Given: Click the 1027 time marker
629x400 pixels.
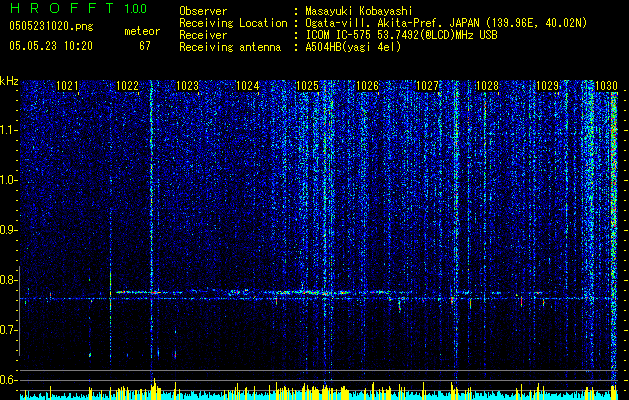Looking at the screenshot, I should 428,86.
